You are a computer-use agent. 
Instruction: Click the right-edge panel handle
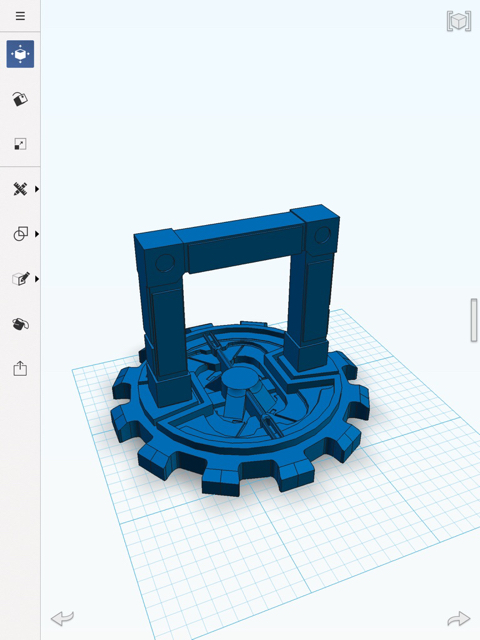click(474, 320)
